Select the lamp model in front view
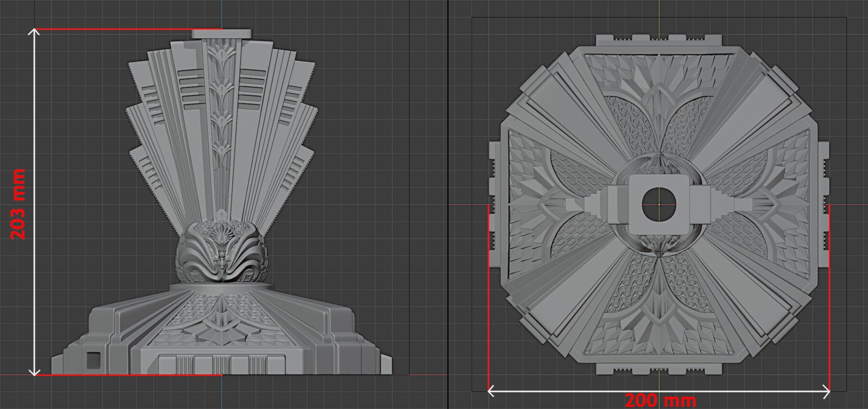This screenshot has width=868, height=409. pyautogui.click(x=222, y=202)
